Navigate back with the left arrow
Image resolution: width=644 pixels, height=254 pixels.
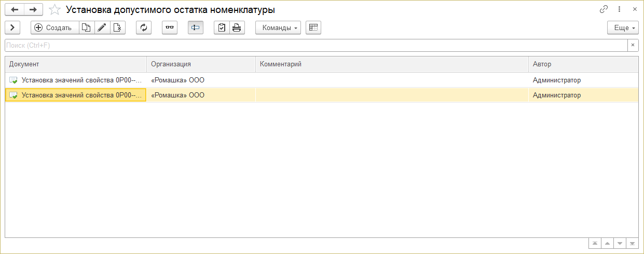click(x=15, y=10)
